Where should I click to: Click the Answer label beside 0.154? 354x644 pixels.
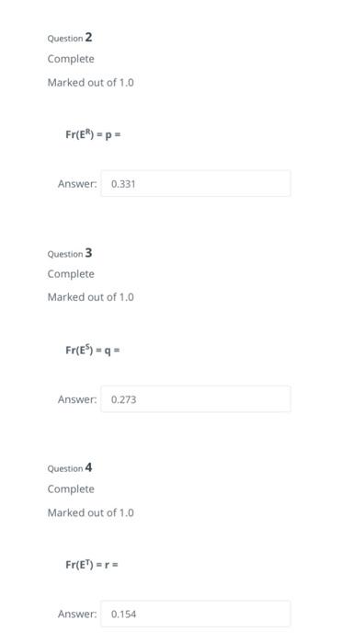[77, 614]
